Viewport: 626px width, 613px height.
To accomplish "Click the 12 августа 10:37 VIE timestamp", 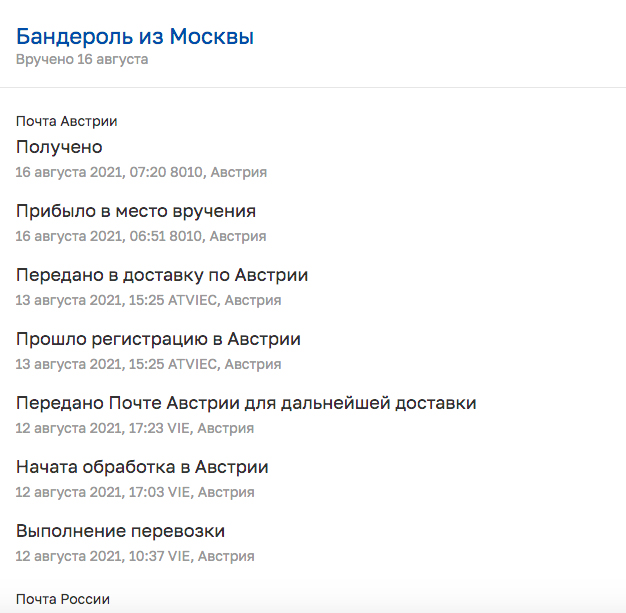I will click(135, 556).
